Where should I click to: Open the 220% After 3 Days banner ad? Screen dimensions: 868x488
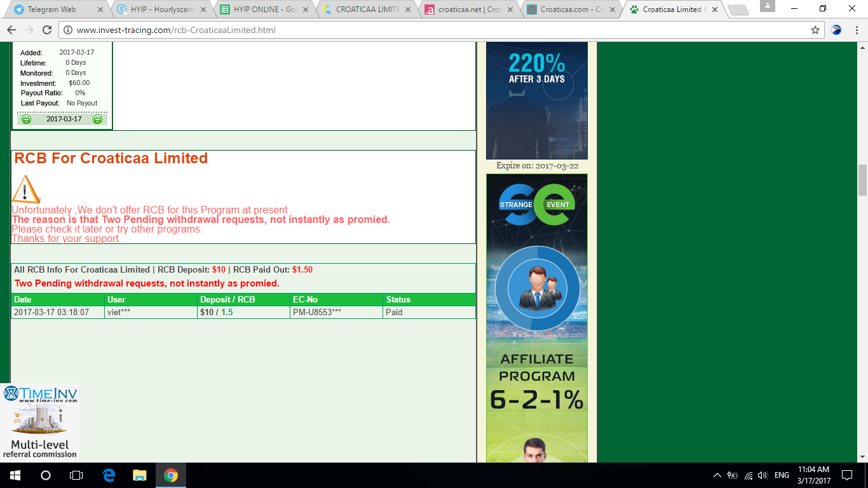[x=537, y=100]
